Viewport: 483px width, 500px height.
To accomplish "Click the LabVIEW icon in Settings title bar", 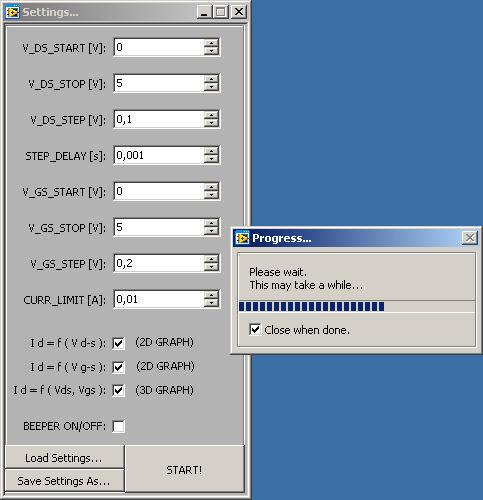I will [12, 12].
